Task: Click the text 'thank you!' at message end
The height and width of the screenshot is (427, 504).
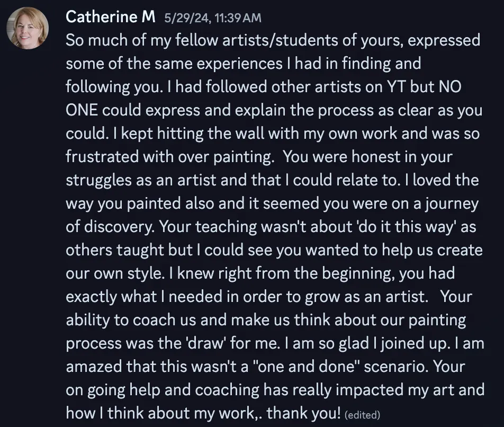Action: 303,413
